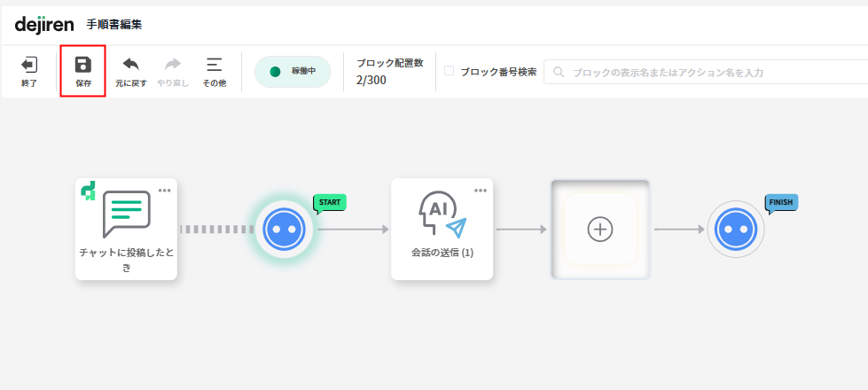Viewport: 868px width, 390px height.
Task: Select the チャットに投稿したとき trigger block
Action: click(x=126, y=230)
